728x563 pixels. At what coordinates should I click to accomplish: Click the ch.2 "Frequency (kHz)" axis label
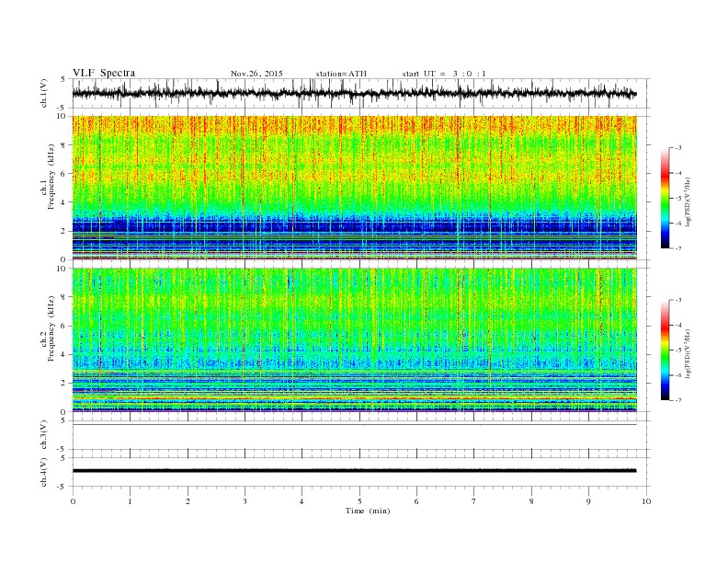51,327
